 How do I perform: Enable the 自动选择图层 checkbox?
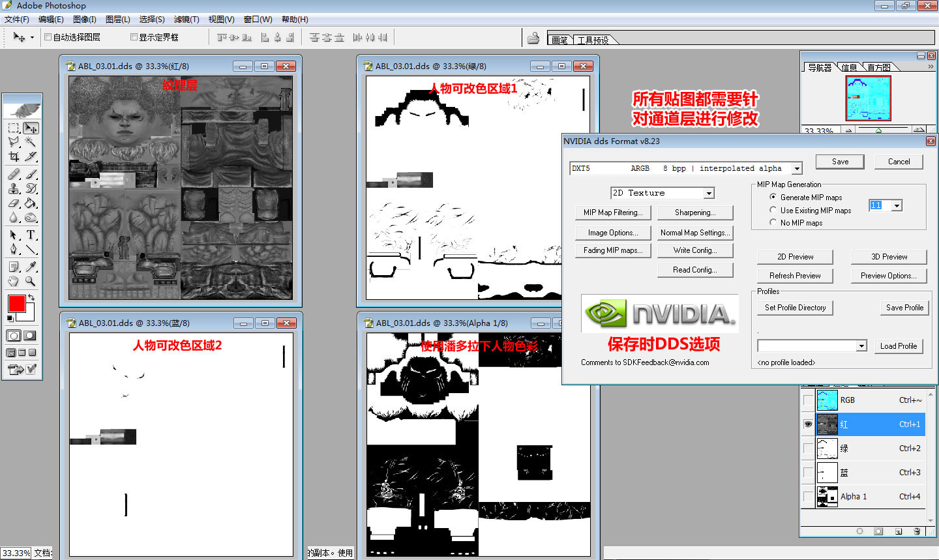click(x=48, y=37)
